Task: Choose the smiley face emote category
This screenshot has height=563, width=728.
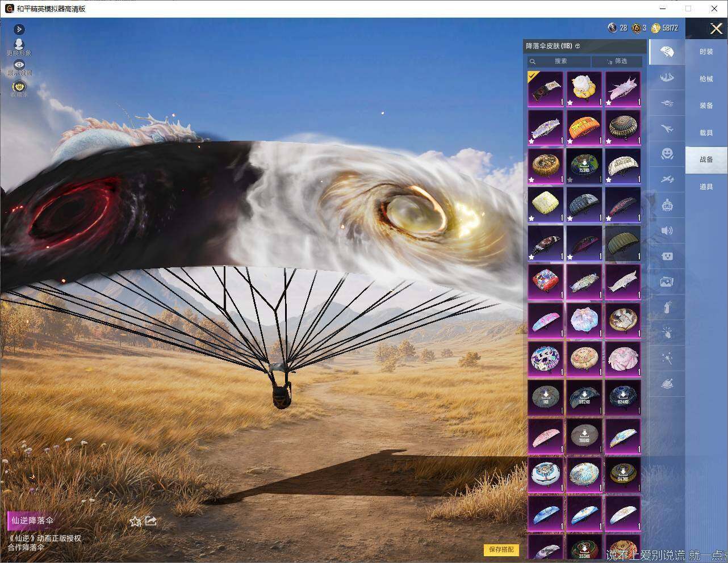Action: coord(667,154)
